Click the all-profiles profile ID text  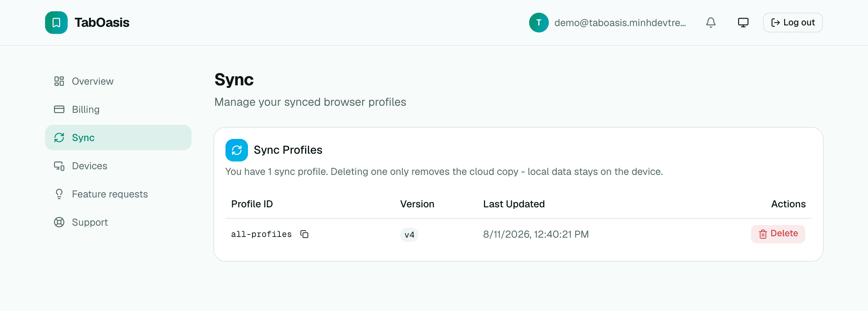click(261, 234)
